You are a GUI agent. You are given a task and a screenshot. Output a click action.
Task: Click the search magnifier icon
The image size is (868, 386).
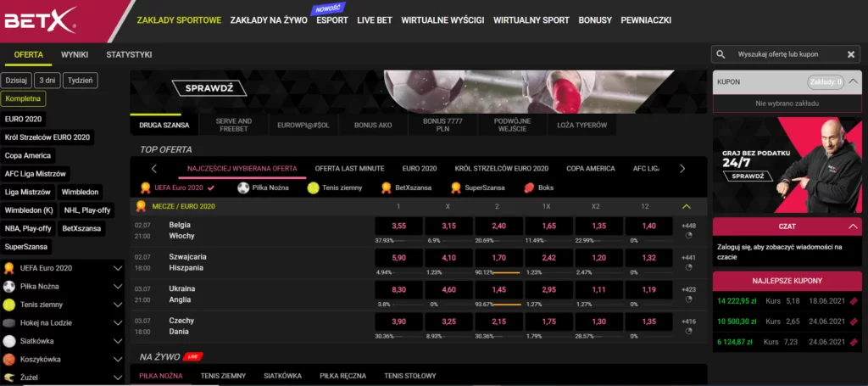[721, 54]
